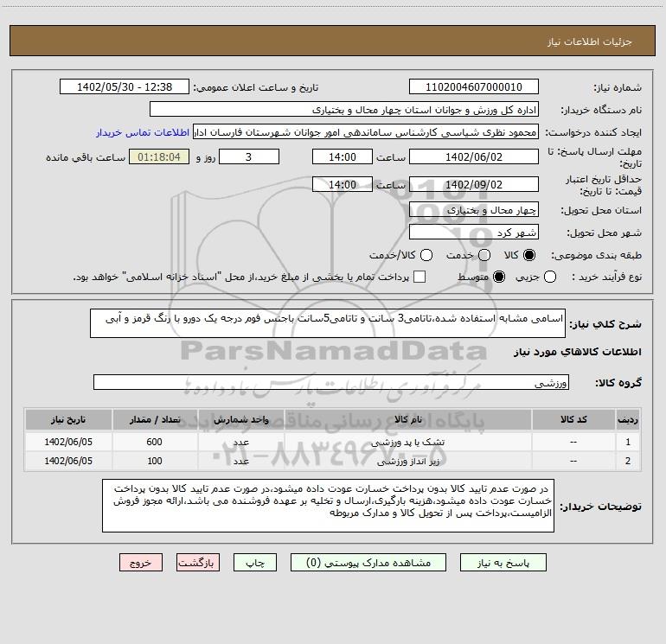Click the row number cell 1
Image resolution: width=666 pixels, height=644 pixels.
click(x=628, y=442)
